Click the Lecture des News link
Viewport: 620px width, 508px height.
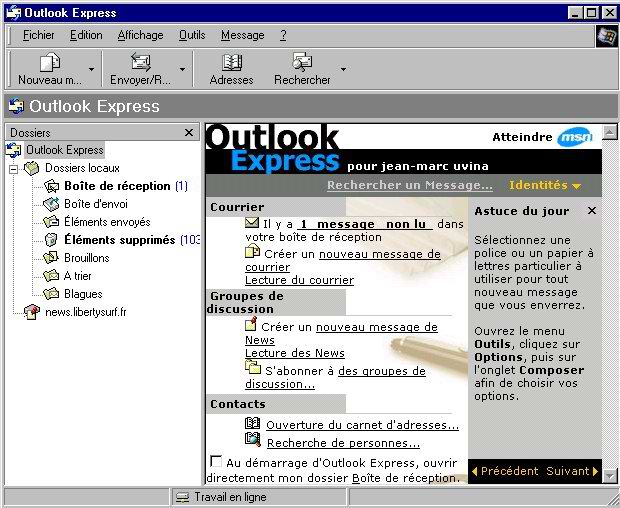pyautogui.click(x=295, y=353)
